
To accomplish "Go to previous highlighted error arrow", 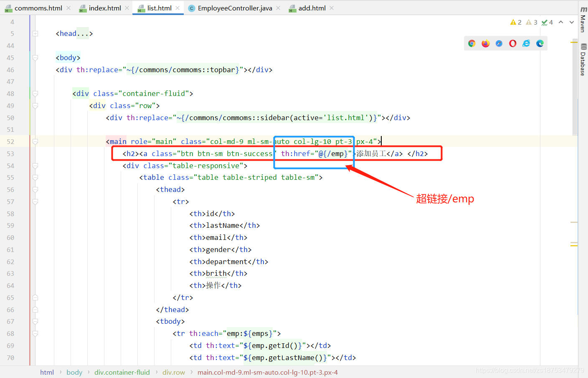I will [x=561, y=22].
